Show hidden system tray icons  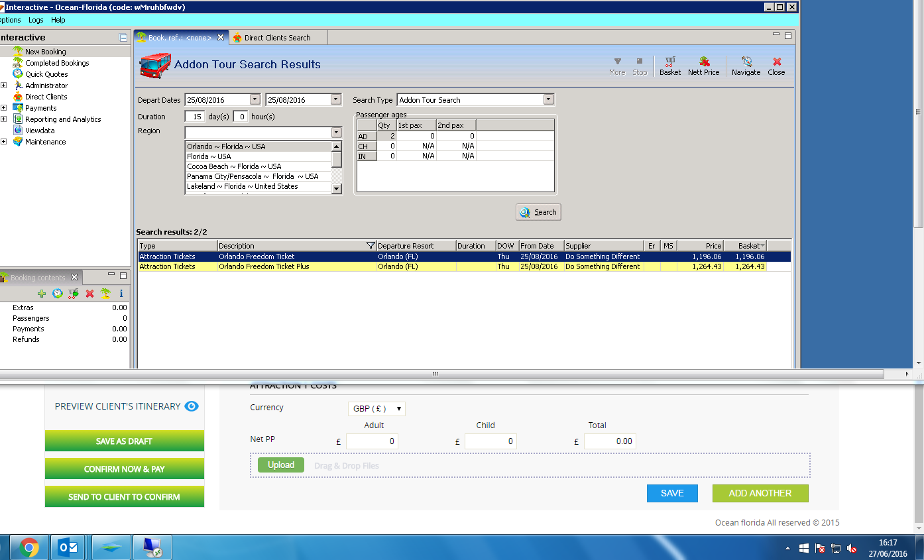click(x=787, y=549)
